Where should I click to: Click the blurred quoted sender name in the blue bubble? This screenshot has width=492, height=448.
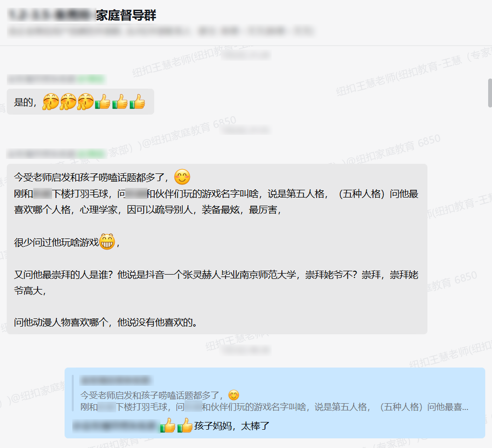tap(116, 380)
